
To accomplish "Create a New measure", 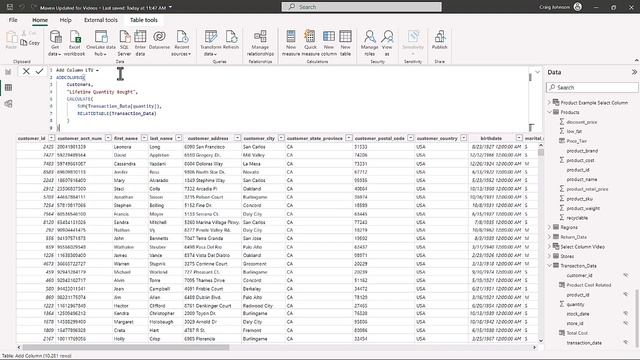I will [291, 42].
